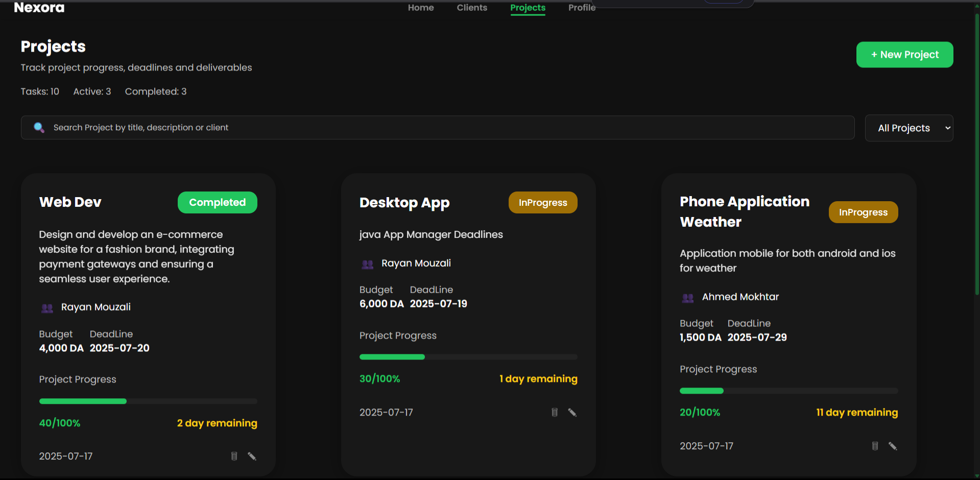Open the Clients page from the navbar

[471, 7]
